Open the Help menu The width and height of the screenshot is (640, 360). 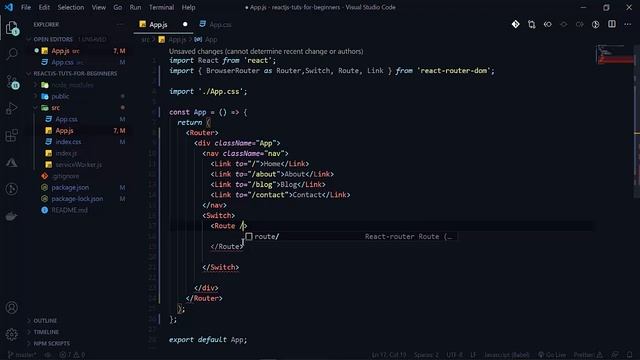pyautogui.click(x=188, y=7)
